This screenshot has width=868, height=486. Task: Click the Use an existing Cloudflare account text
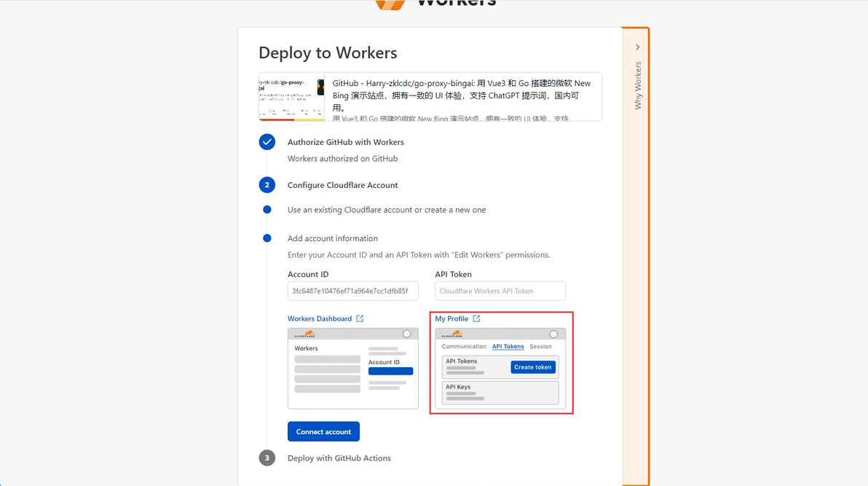click(x=387, y=209)
